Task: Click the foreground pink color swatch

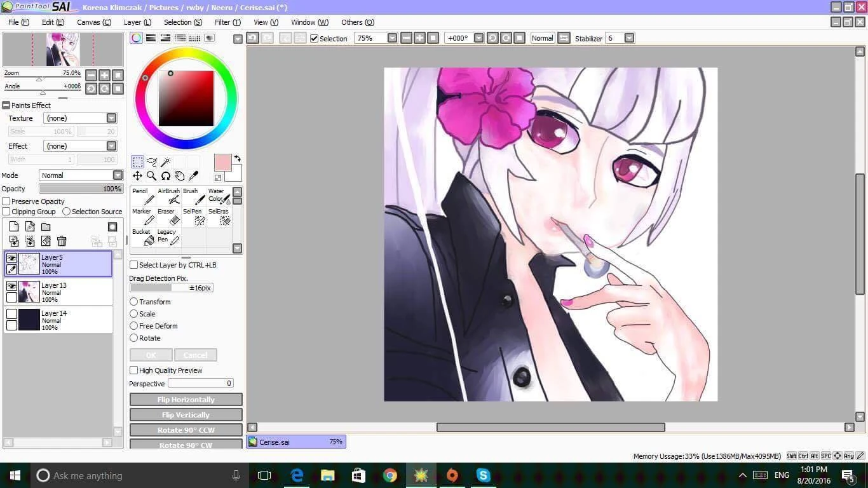Action: [x=222, y=163]
